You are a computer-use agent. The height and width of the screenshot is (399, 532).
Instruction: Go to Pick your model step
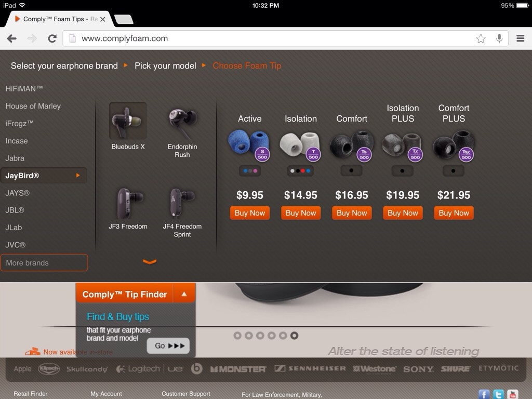coord(165,66)
